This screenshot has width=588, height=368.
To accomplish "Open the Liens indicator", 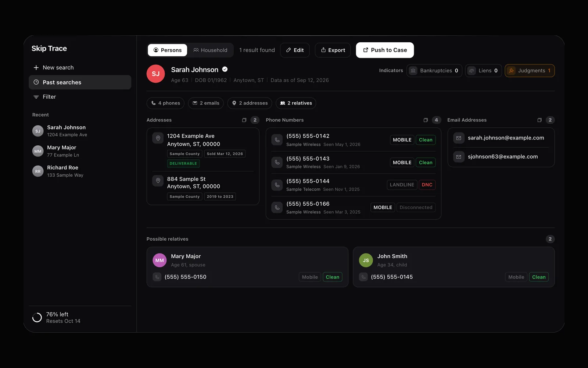I will click(x=484, y=71).
